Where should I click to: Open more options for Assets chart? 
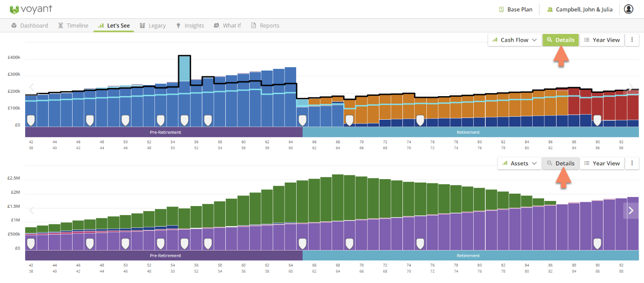click(x=632, y=163)
